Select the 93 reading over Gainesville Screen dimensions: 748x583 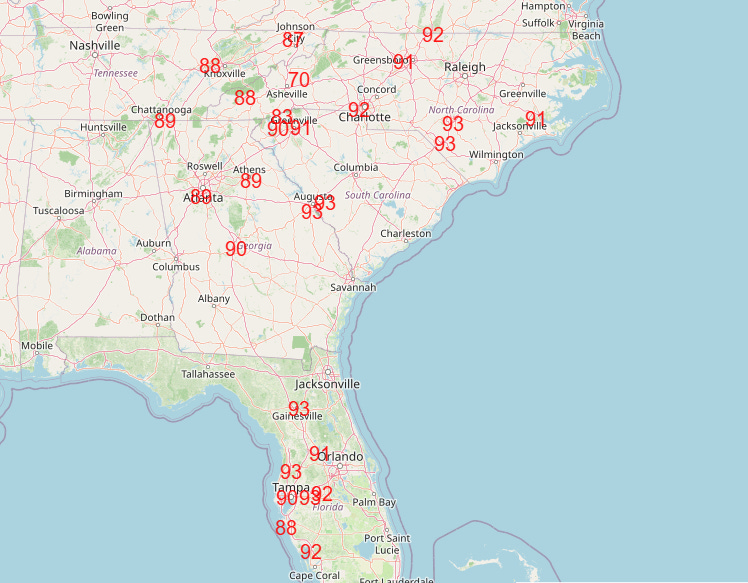click(299, 409)
